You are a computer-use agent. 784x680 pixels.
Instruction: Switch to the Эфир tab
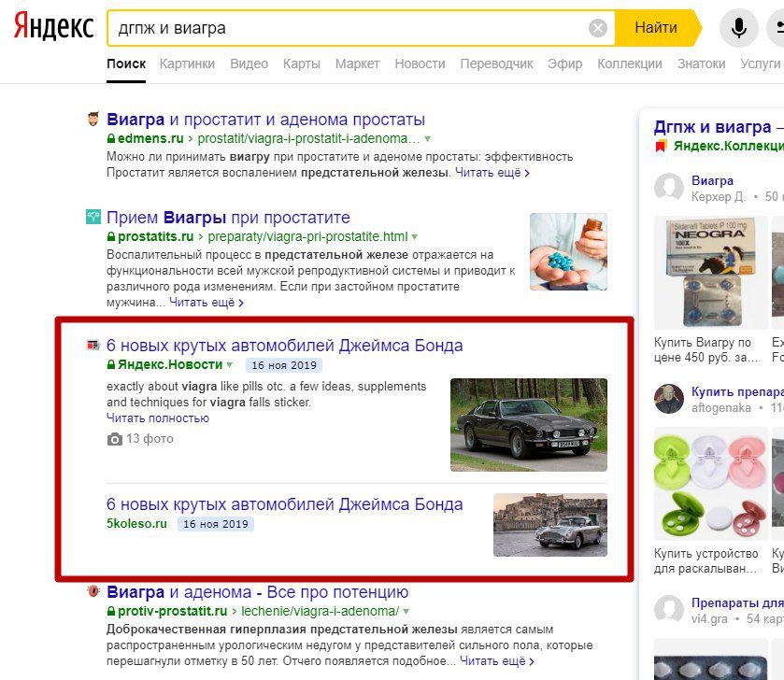[x=565, y=64]
